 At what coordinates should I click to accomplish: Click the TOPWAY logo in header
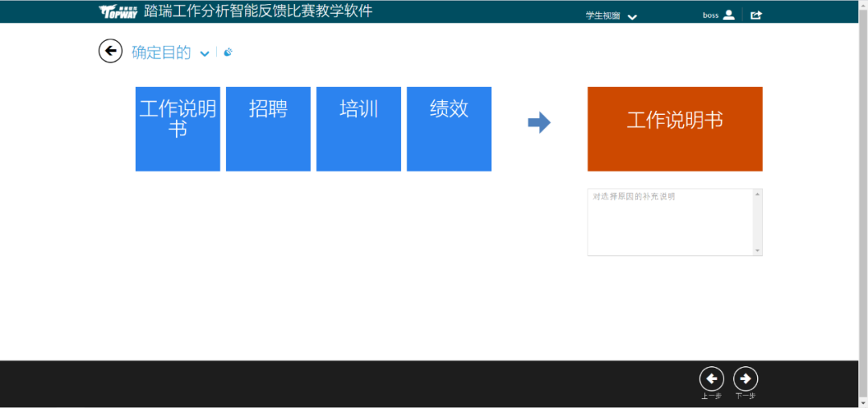(x=118, y=12)
